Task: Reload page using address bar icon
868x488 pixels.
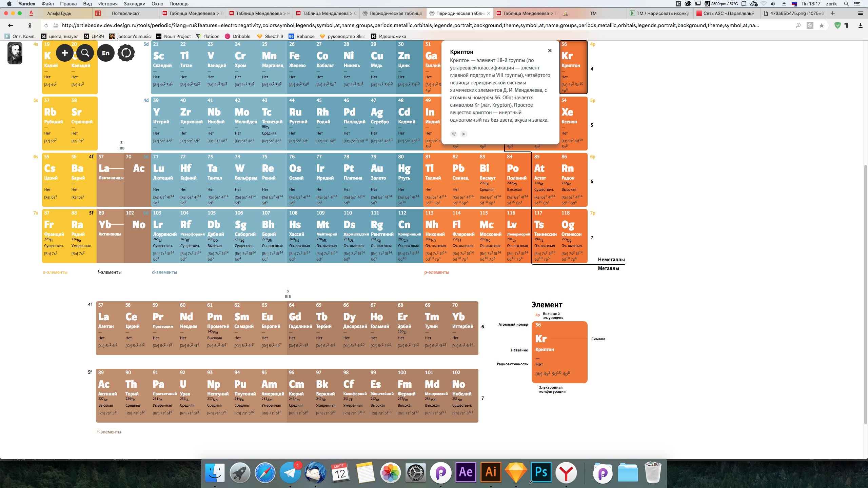Action: click(x=46, y=25)
